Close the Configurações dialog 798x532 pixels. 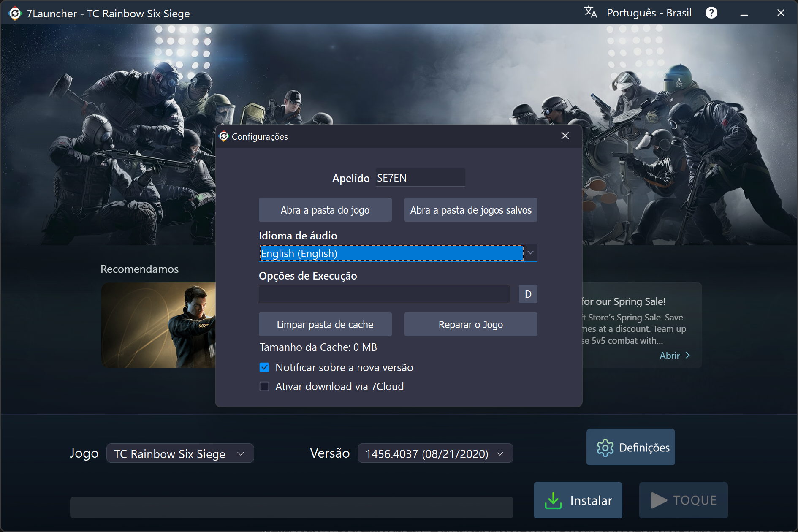pyautogui.click(x=565, y=136)
